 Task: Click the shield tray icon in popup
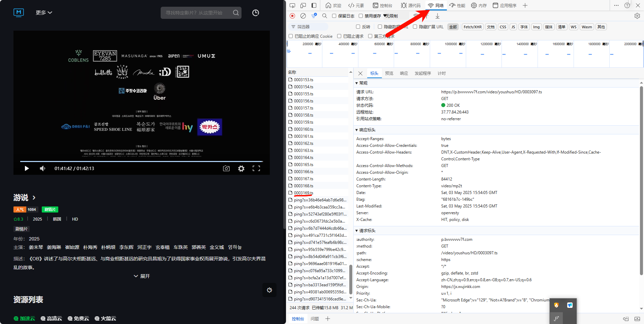point(556,305)
